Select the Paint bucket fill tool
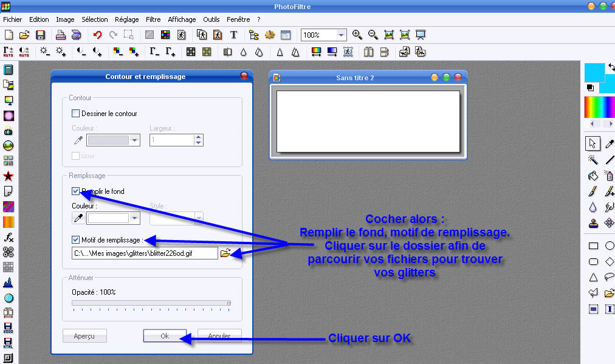615x364 pixels. point(593,176)
